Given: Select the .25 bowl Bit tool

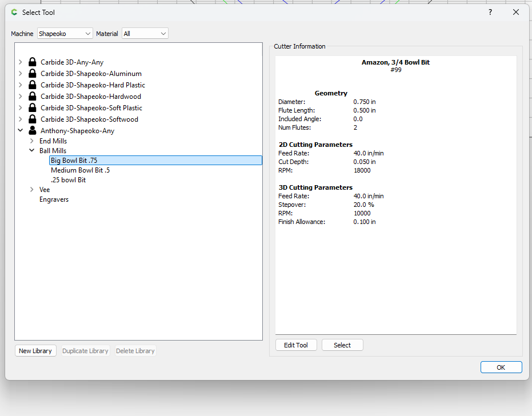Looking at the screenshot, I should point(68,180).
